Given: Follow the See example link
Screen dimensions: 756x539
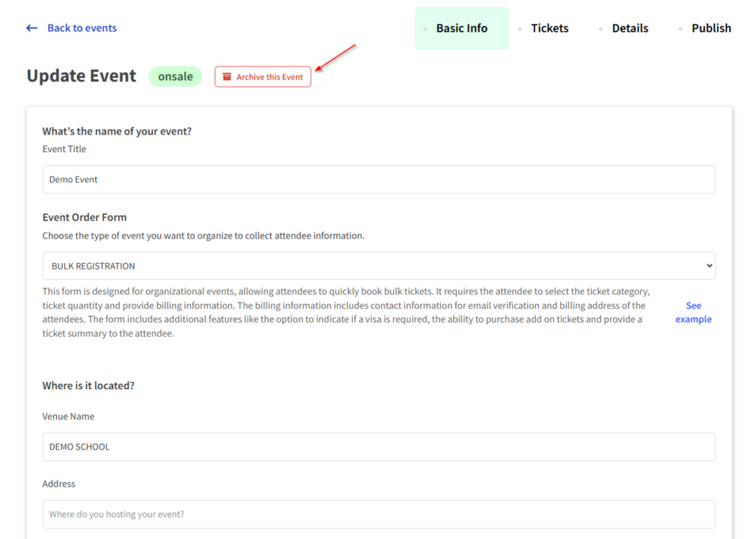Looking at the screenshot, I should (693, 312).
